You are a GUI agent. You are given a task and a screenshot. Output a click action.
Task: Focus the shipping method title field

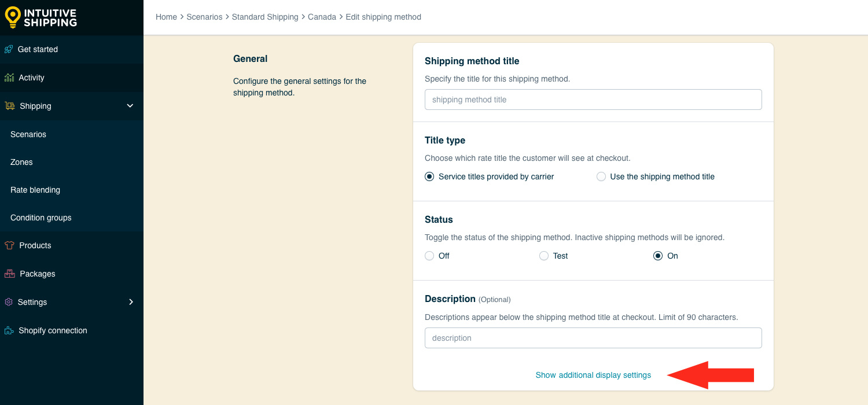(593, 100)
